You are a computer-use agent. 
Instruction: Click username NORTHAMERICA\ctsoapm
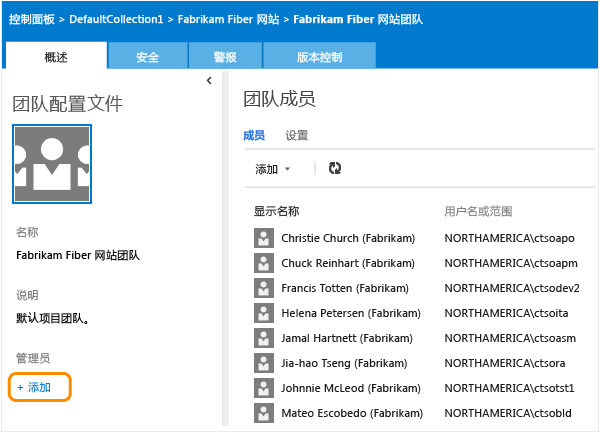click(511, 263)
